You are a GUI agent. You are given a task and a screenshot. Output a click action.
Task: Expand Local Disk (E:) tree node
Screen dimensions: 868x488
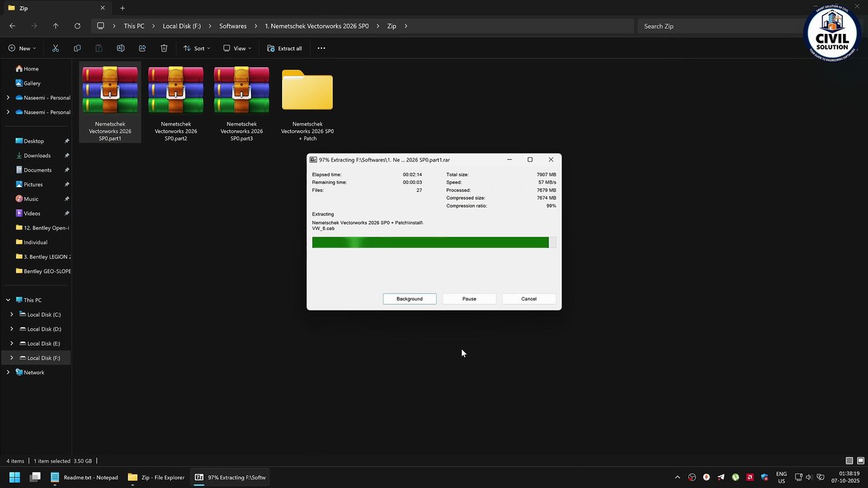[x=12, y=344]
